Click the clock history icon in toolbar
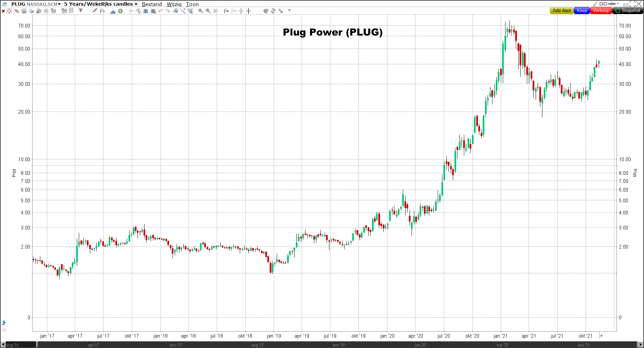644x348 pixels. 39,11
